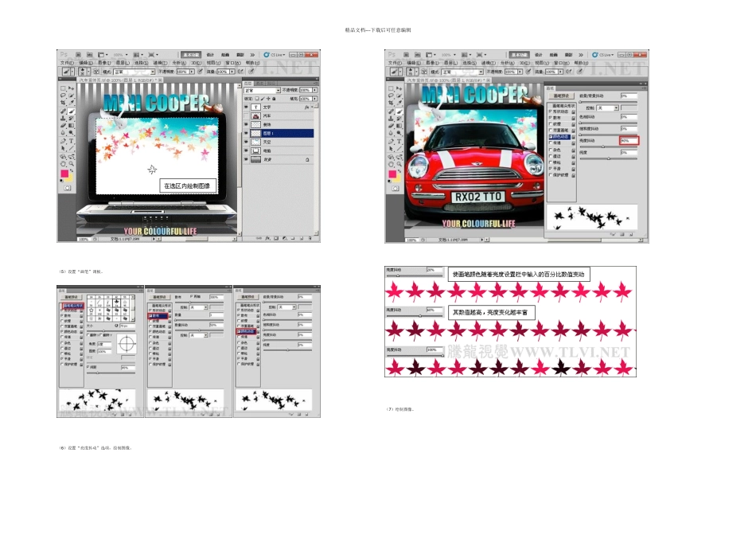Click 基本功能 workspace button in laptop-canvas window
The height and width of the screenshot is (535, 756).
point(190,55)
